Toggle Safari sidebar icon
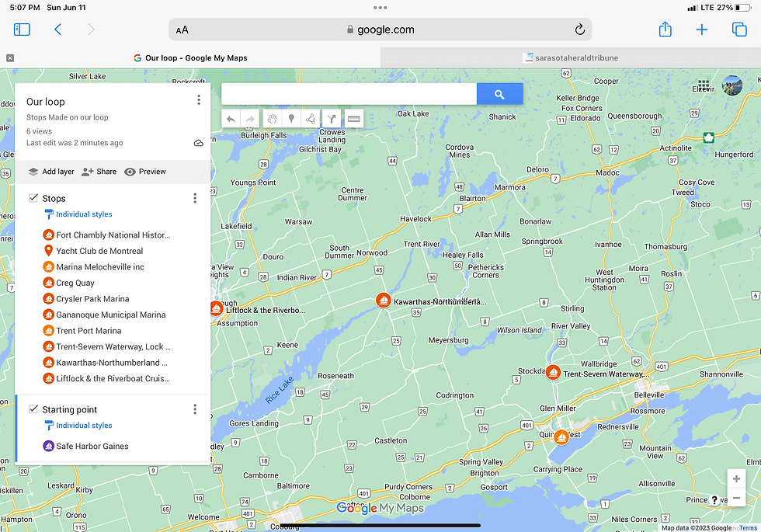This screenshot has height=532, width=761. pos(22,30)
